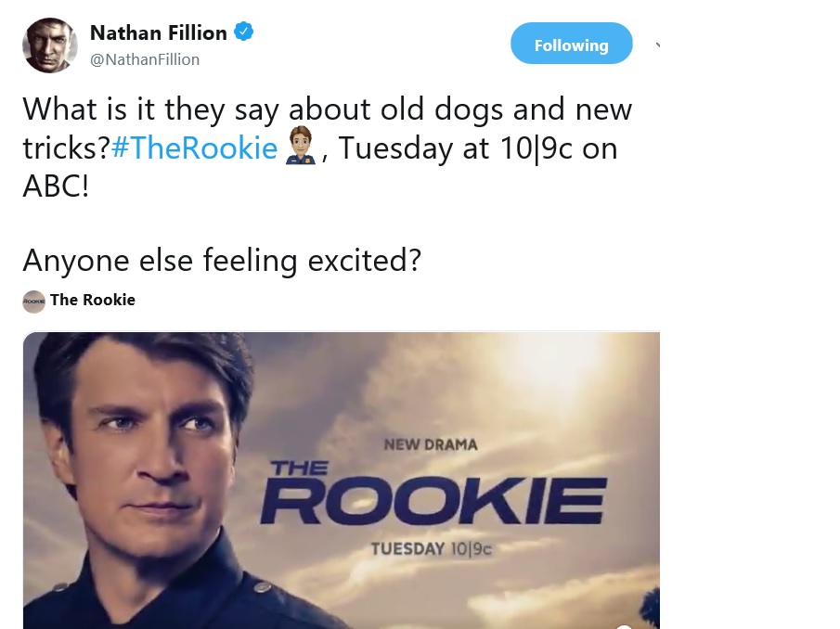840x629 pixels.
Task: Click the Nathan Fillion display name
Action: (x=159, y=32)
